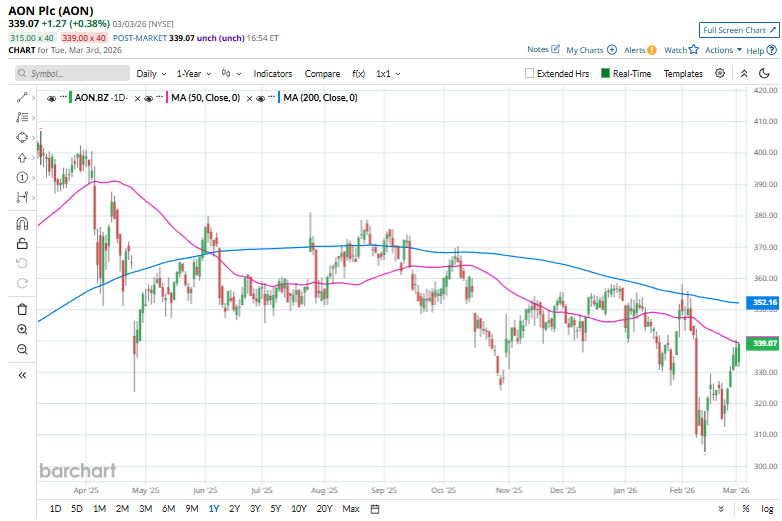Open the custom date range calendar
782x521 pixels.
pos(375,509)
